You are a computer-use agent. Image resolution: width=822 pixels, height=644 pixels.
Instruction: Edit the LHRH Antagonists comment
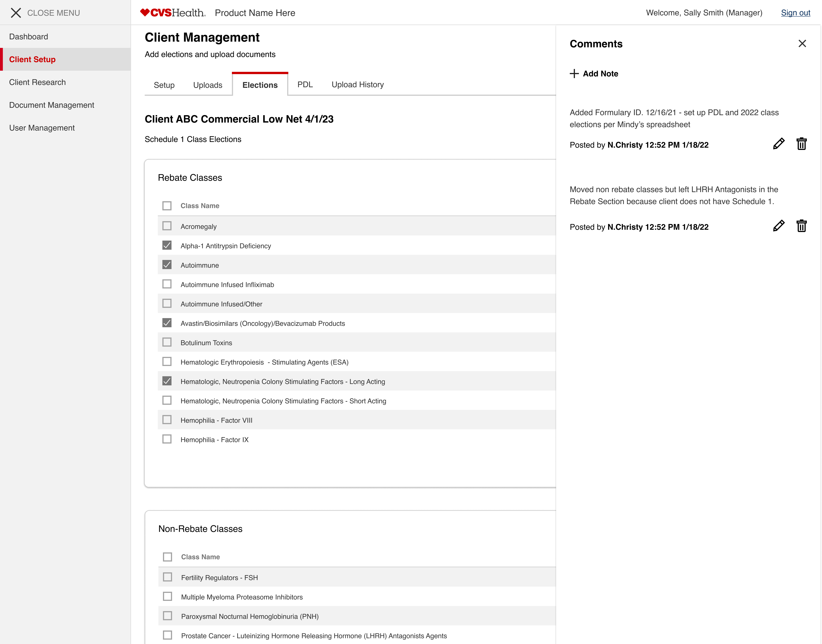779,226
